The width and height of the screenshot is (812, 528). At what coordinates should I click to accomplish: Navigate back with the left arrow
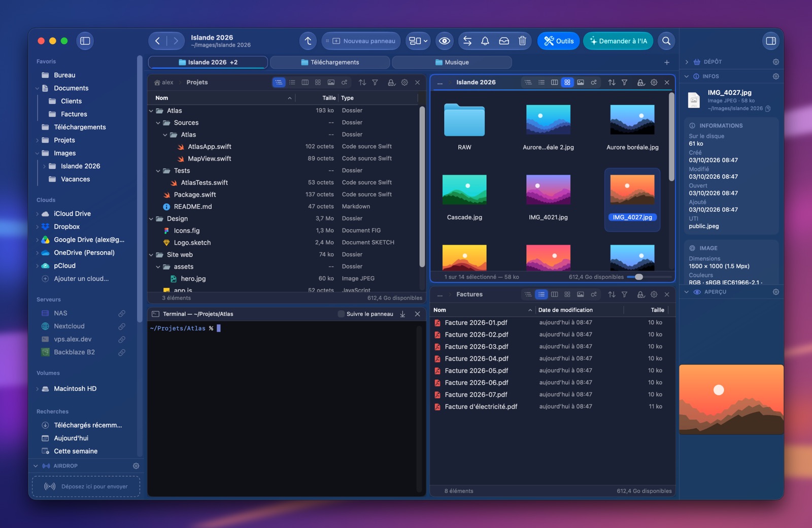tap(158, 41)
